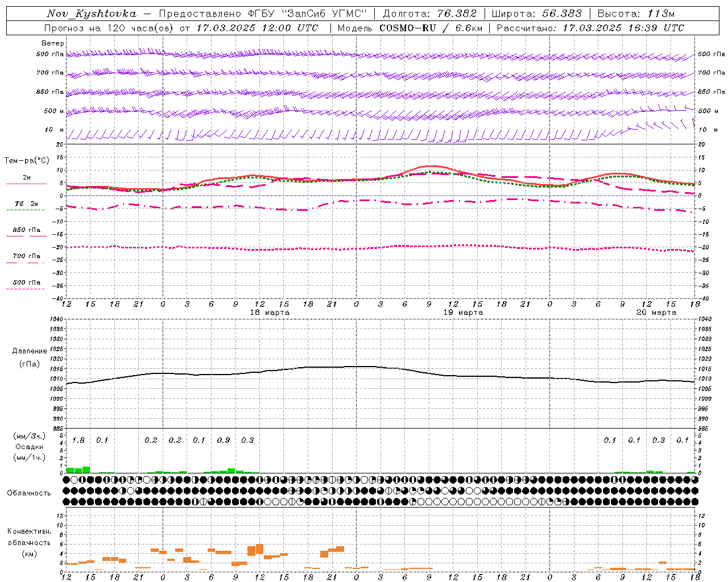Screen dimensions: 728x582
Task: Click the 'Конвективн.' panel label
Action: point(30,531)
